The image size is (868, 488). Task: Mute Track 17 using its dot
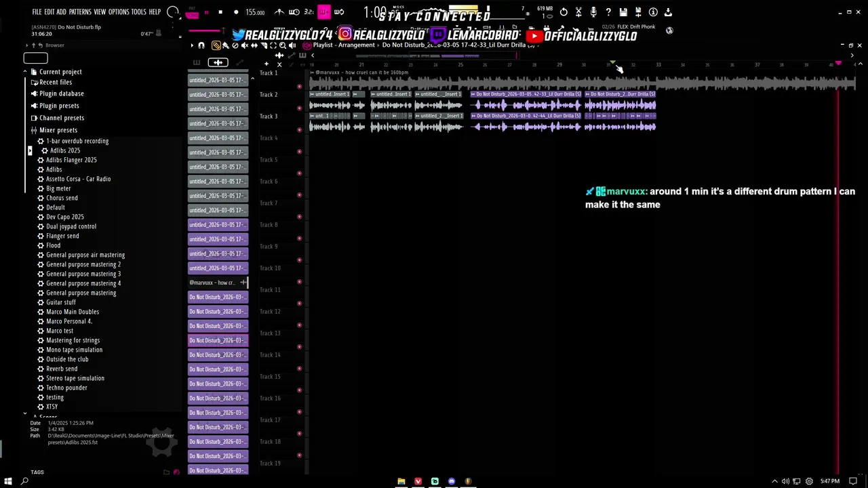point(300,434)
